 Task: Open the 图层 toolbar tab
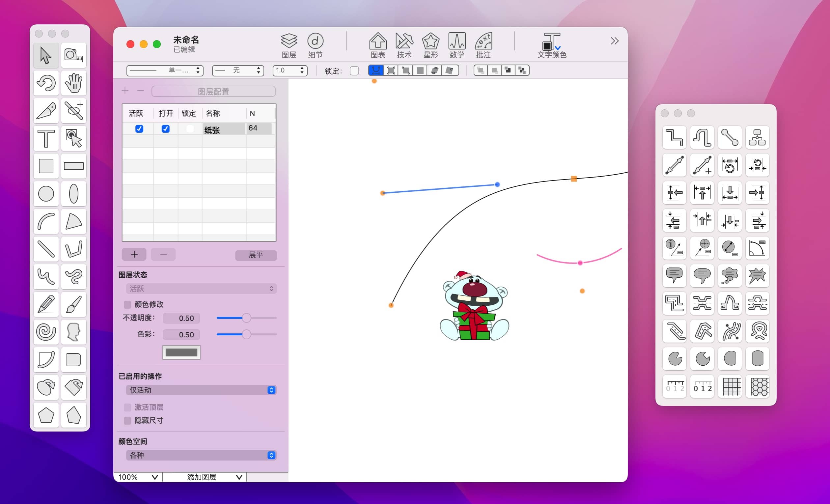[289, 45]
